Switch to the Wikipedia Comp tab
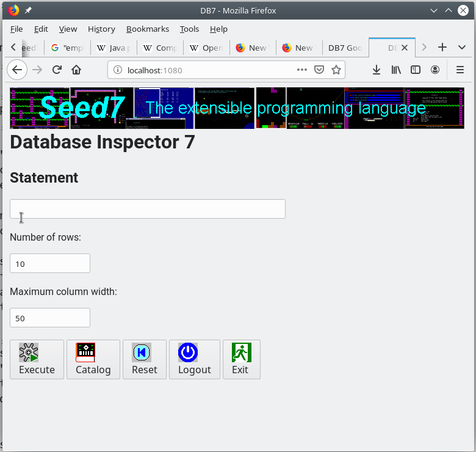Viewport: 476px width, 452px height. pyautogui.click(x=160, y=48)
